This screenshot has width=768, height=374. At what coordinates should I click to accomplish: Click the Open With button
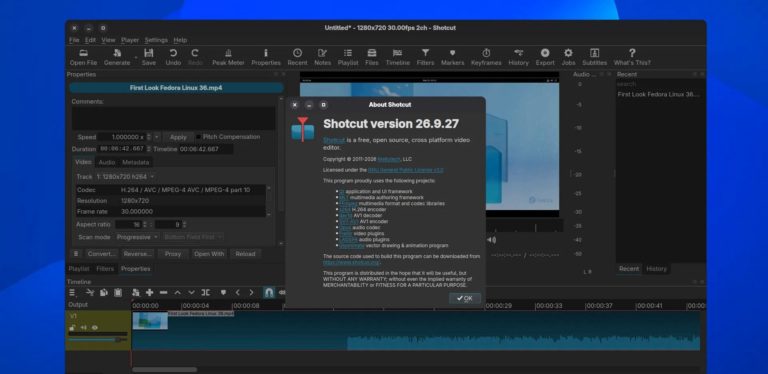pos(209,254)
